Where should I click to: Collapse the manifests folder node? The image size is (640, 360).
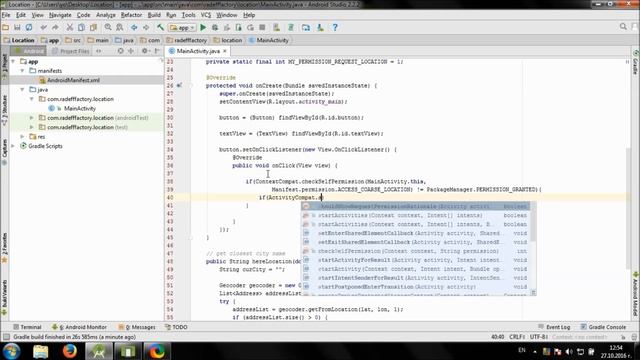point(23,71)
